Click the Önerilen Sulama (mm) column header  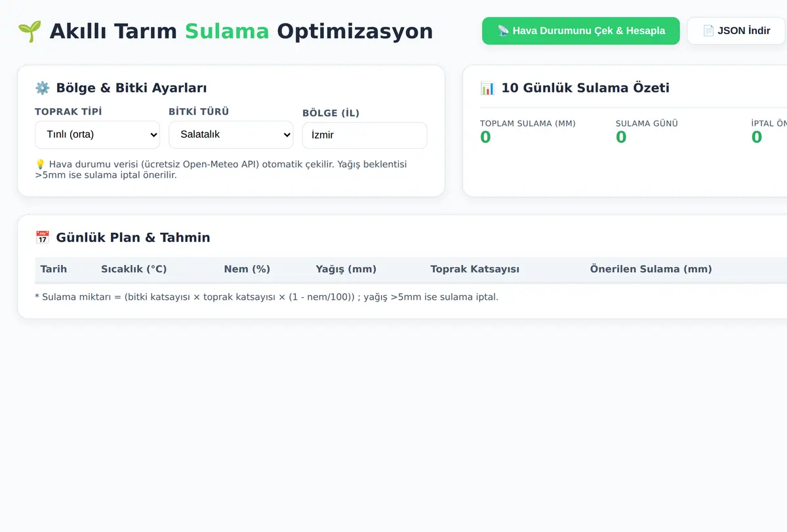click(x=651, y=269)
